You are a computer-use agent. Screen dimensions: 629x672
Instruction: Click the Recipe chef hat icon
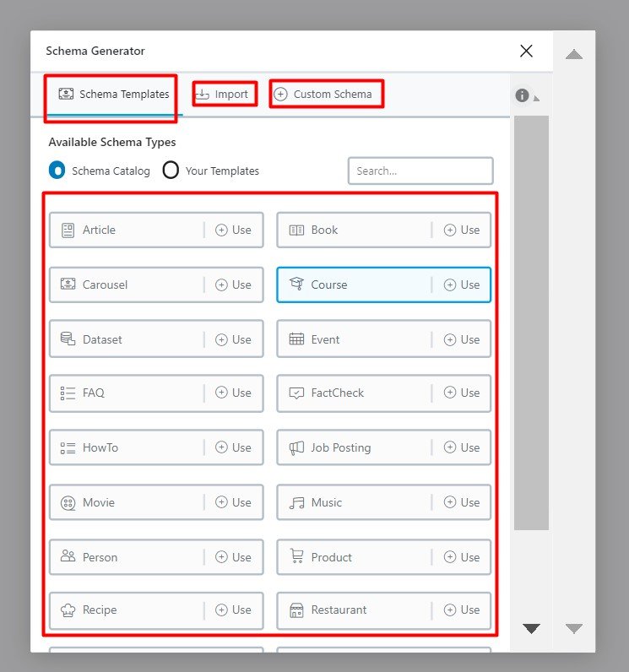click(x=68, y=610)
